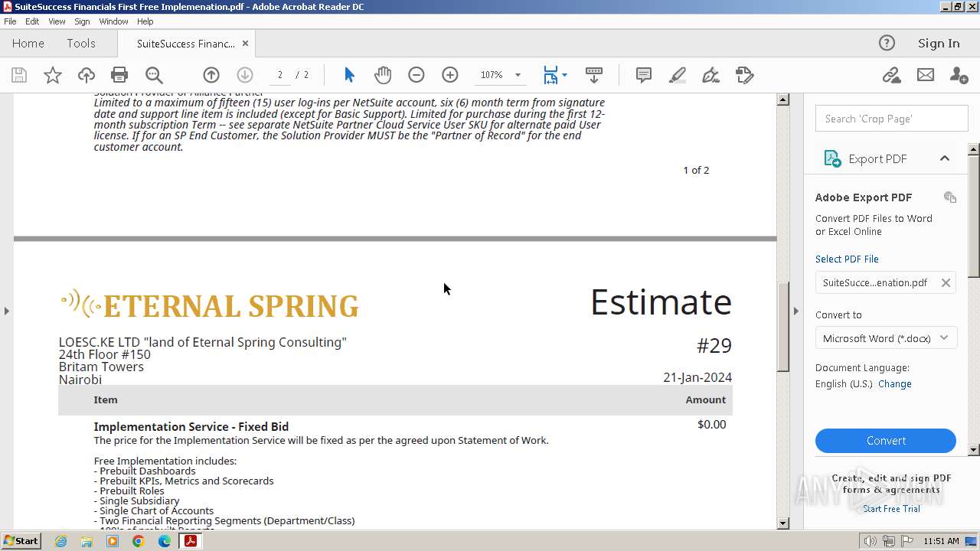Open the Window menu
This screenshot has height=551, width=980.
[113, 21]
